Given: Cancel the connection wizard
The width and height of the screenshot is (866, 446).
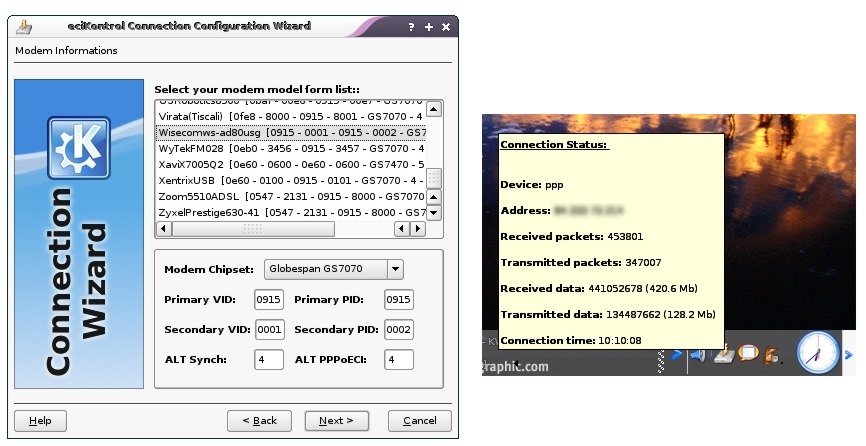Looking at the screenshot, I should 420,421.
